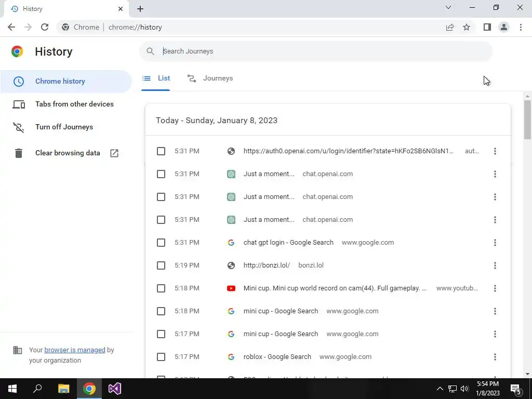Click the Google favicon of roblox entry

pyautogui.click(x=231, y=357)
